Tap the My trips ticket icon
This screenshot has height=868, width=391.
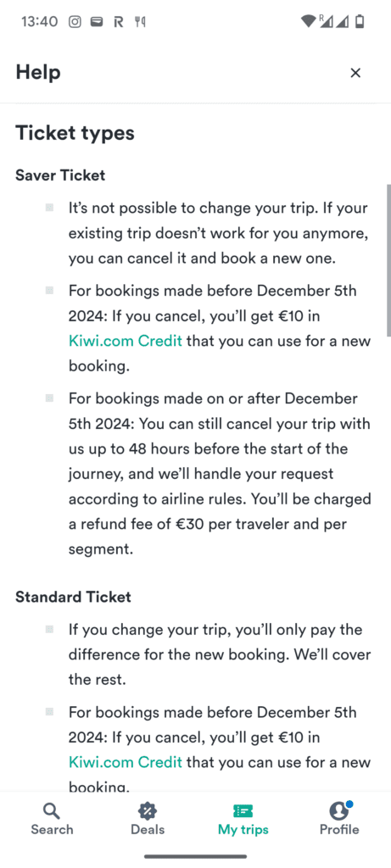(x=243, y=811)
